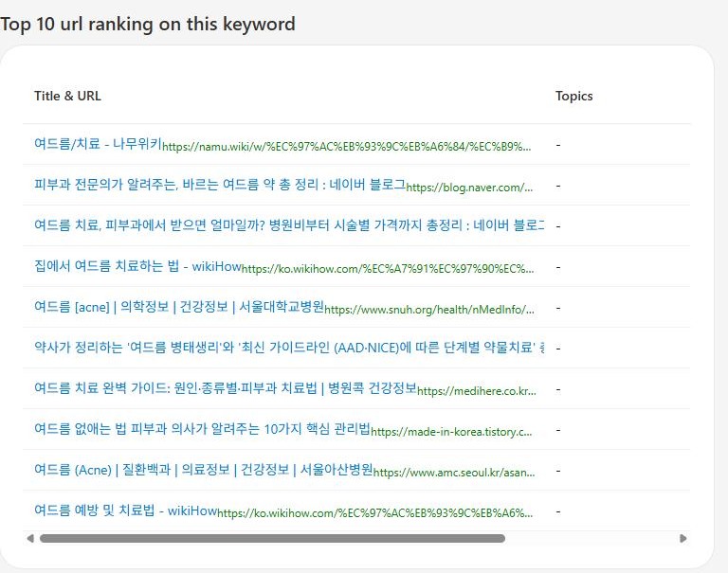Click the Topics dash for the 서울아산병원 row

pyautogui.click(x=558, y=471)
